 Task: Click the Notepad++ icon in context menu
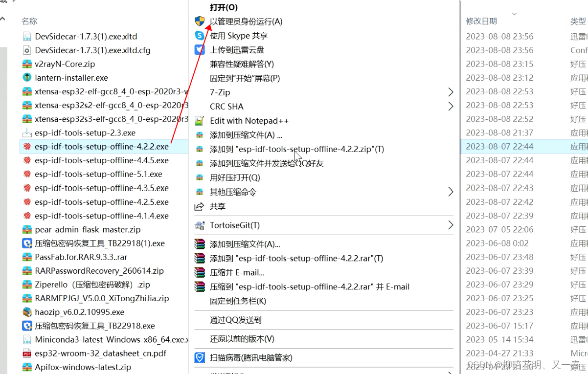click(x=199, y=121)
